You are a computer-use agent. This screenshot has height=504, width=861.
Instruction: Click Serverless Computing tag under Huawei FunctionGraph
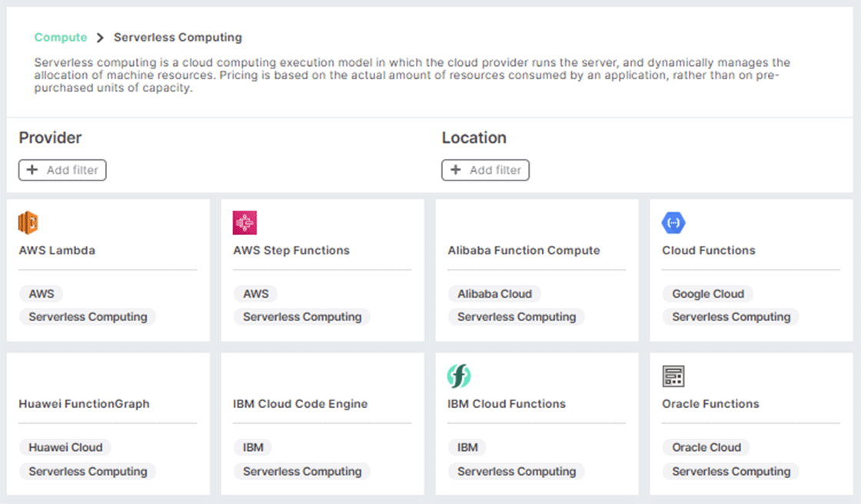pyautogui.click(x=88, y=471)
